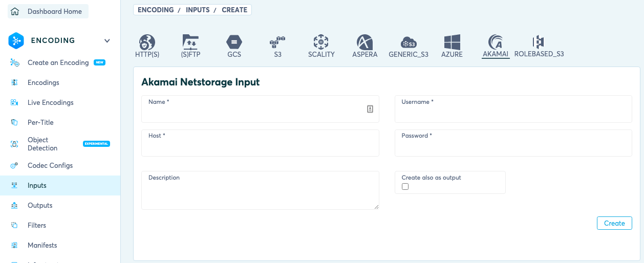
Task: Open Codec Configs page
Action: click(50, 165)
